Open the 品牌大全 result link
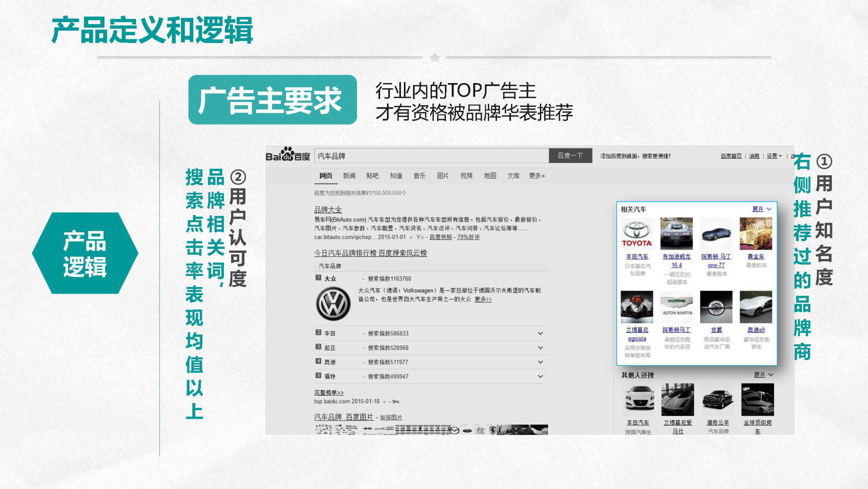Viewport: 868px width, 489px height. 328,210
